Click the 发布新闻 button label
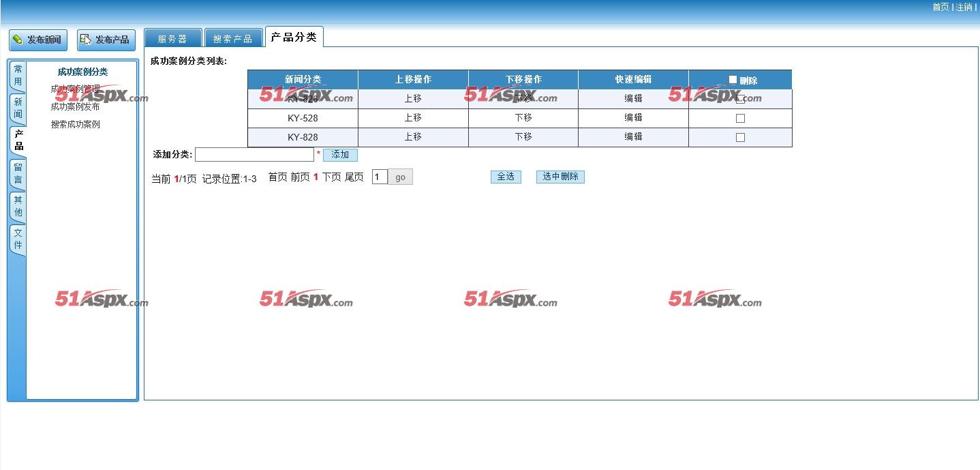Screen dimensions: 980x470 44,40
